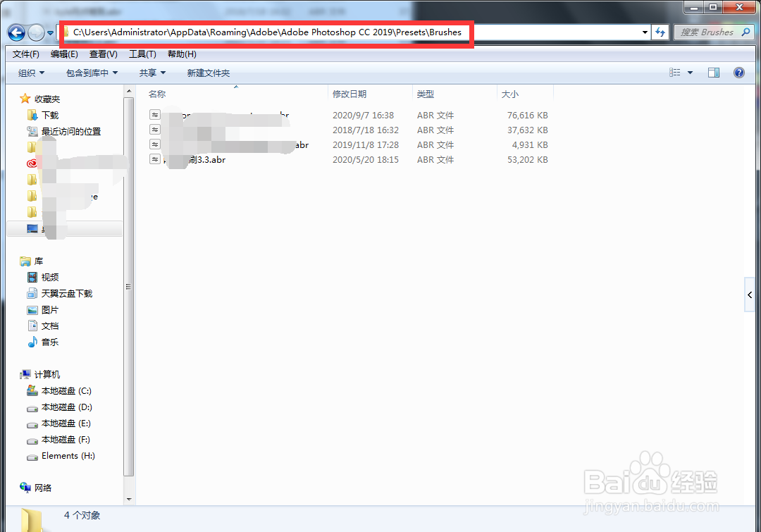
Task: Click the Back navigation arrow button
Action: point(16,33)
